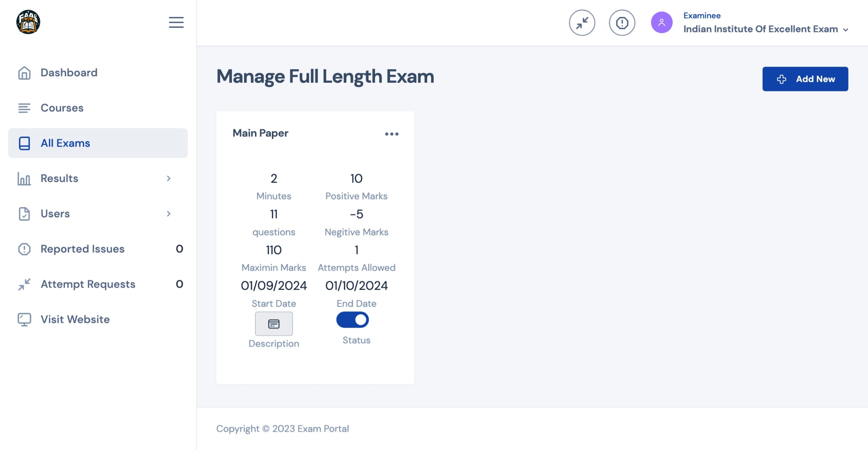Expand the Results submenu chevron
Screen dimensions: 868x450
point(168,179)
